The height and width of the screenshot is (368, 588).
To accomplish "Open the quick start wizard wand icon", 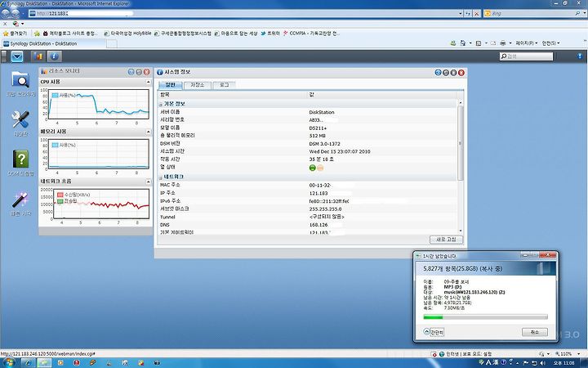I will 20,200.
